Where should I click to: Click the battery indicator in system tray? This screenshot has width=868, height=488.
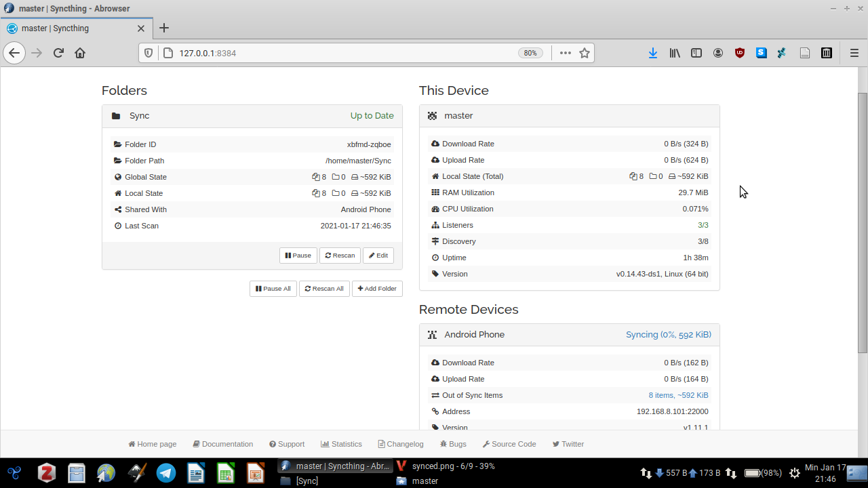pyautogui.click(x=763, y=473)
